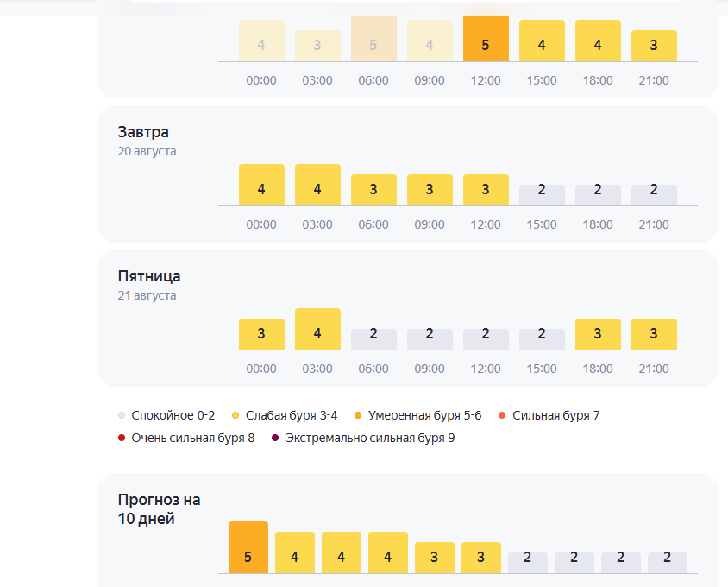
Task: Click the Умеренная буря 5-6 orange dot
Action: (x=358, y=415)
